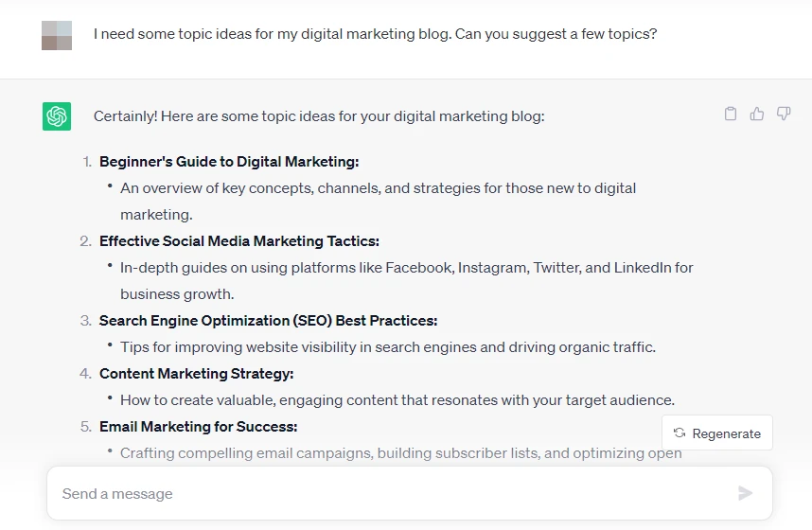Regenerate the response
The width and height of the screenshot is (812, 530).
pos(717,433)
